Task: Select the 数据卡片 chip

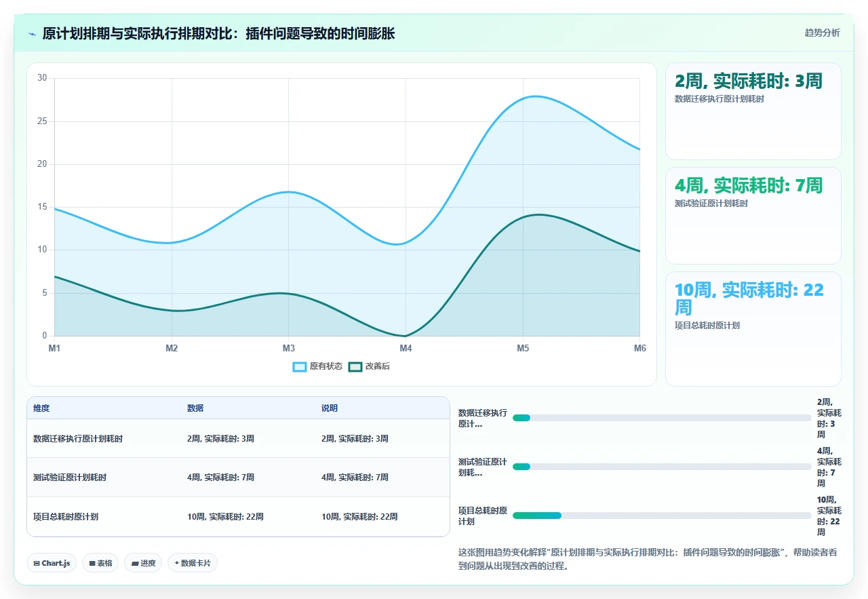Action: [x=193, y=563]
